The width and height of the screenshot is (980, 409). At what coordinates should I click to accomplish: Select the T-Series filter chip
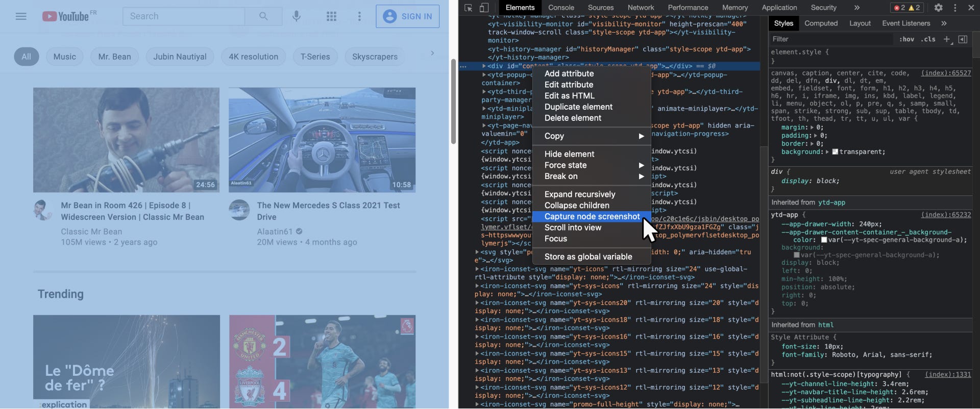pyautogui.click(x=315, y=57)
